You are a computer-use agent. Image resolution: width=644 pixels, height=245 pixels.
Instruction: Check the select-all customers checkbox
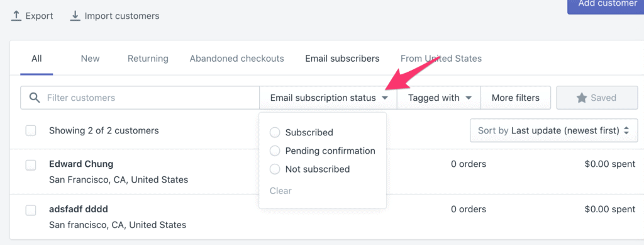tap(31, 131)
